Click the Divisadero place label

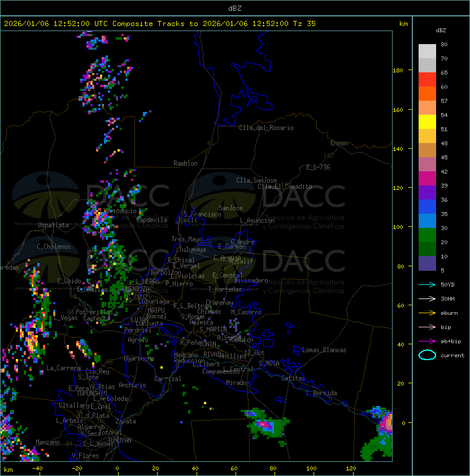pos(251,280)
